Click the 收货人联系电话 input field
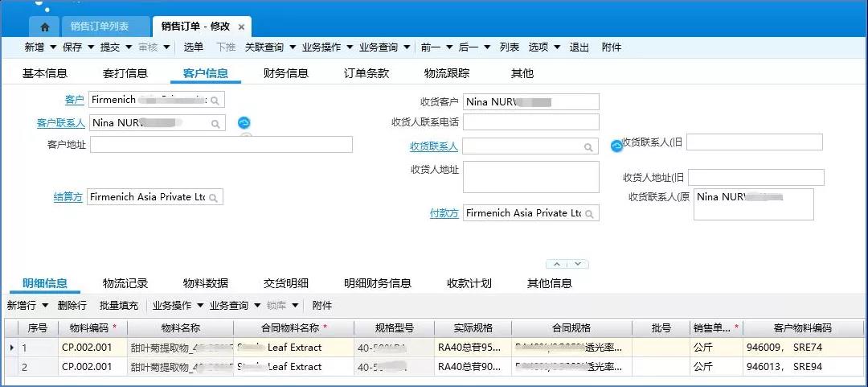Image resolution: width=868 pixels, height=387 pixels. [531, 122]
